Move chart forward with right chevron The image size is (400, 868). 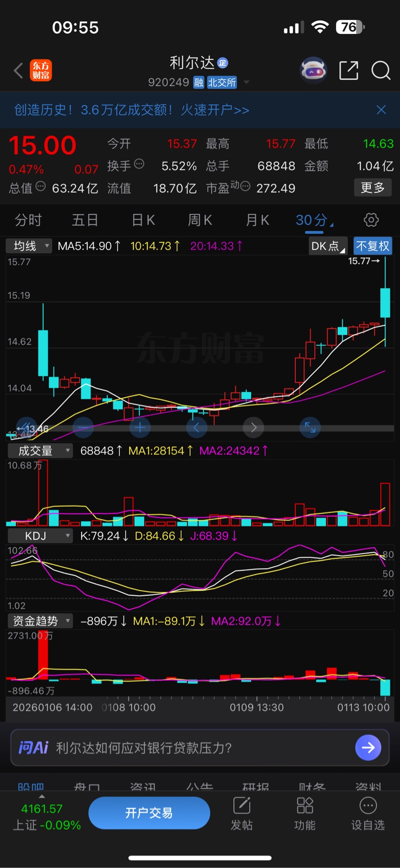click(253, 428)
